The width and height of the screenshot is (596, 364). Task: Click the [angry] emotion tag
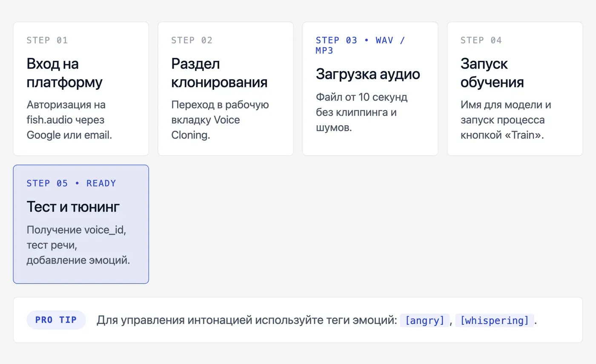tap(425, 320)
